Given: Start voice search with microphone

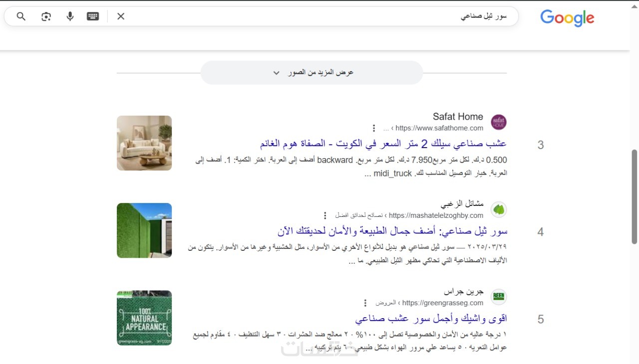Looking at the screenshot, I should 70,16.
